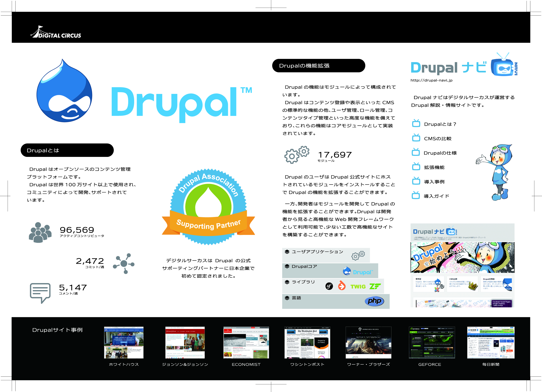Open the 導入ガイド navigation link
The height and width of the screenshot is (392, 542).
point(436,196)
